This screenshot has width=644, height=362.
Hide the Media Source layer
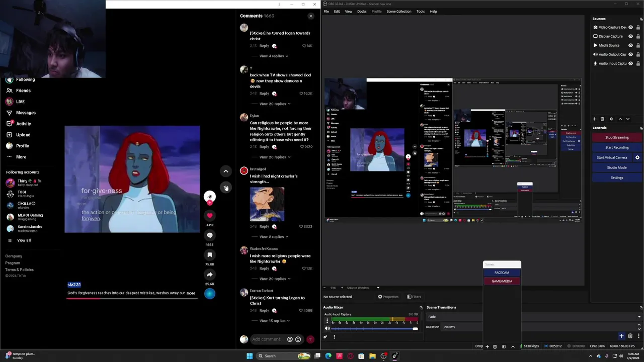coord(630,45)
